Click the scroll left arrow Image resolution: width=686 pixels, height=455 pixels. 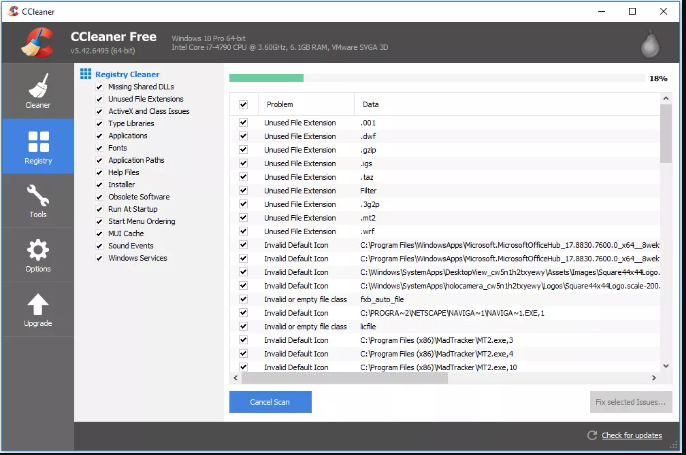coord(235,378)
